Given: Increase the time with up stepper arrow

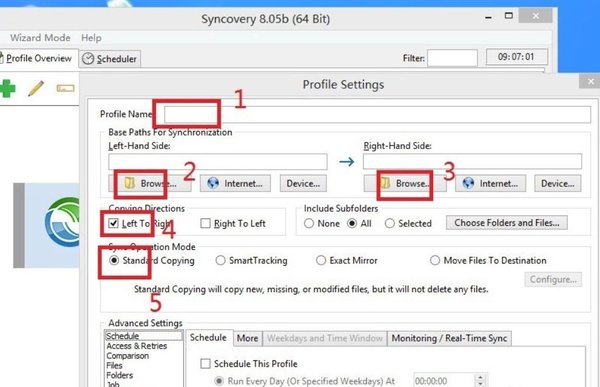Looking at the screenshot, I should tap(481, 378).
